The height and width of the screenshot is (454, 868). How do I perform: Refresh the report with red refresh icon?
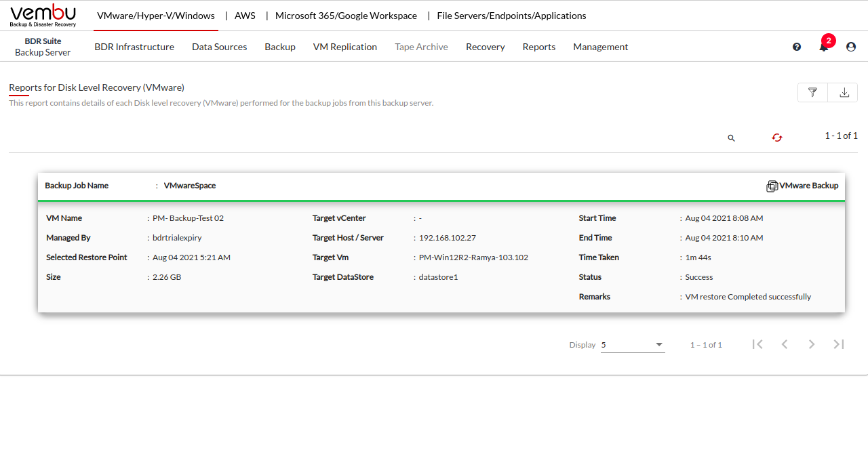[x=777, y=138]
